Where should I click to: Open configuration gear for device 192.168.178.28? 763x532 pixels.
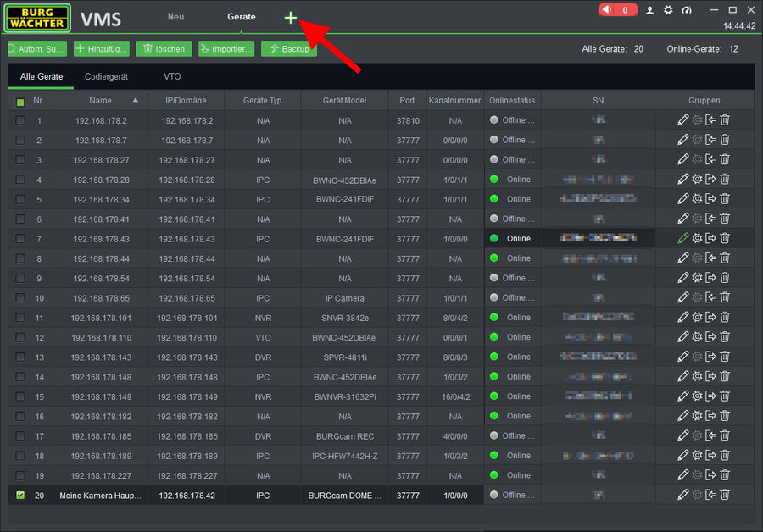pyautogui.click(x=697, y=180)
